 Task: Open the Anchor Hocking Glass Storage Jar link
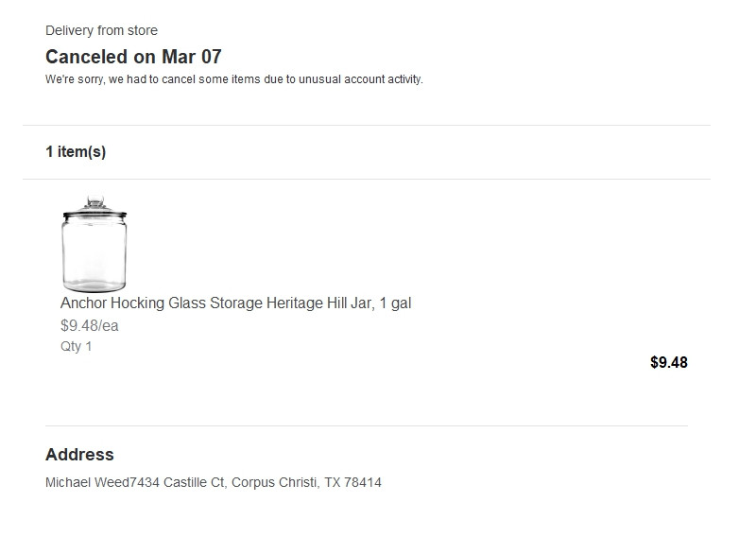(x=235, y=303)
